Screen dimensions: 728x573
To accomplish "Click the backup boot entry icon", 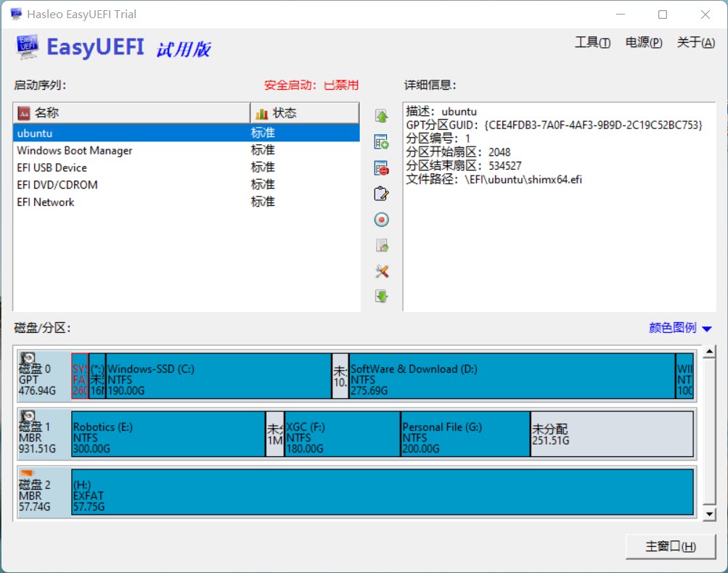I will tap(382, 245).
